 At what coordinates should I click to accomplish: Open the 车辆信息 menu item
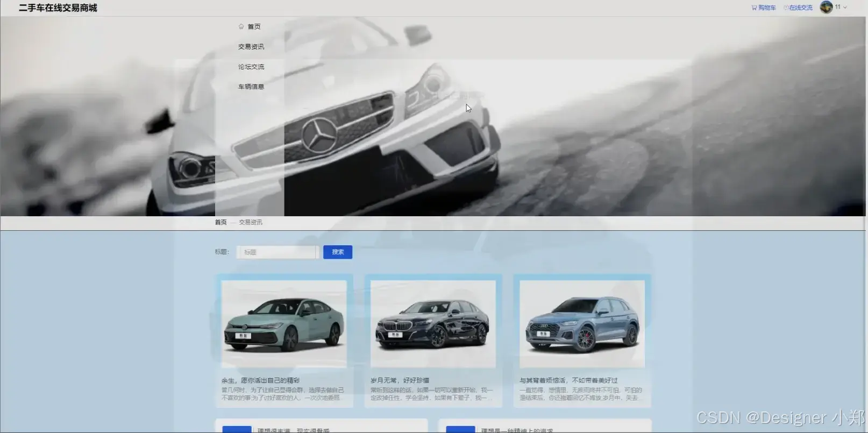tap(250, 87)
